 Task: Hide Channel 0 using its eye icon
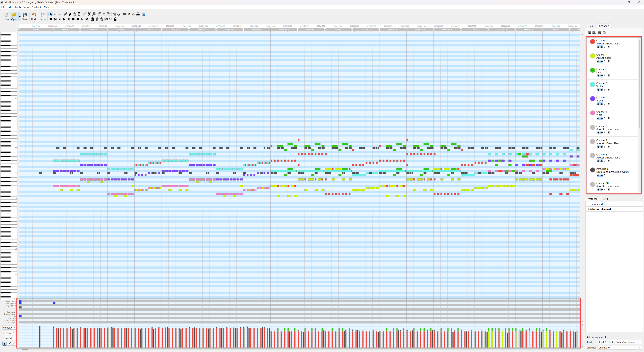(x=598, y=47)
